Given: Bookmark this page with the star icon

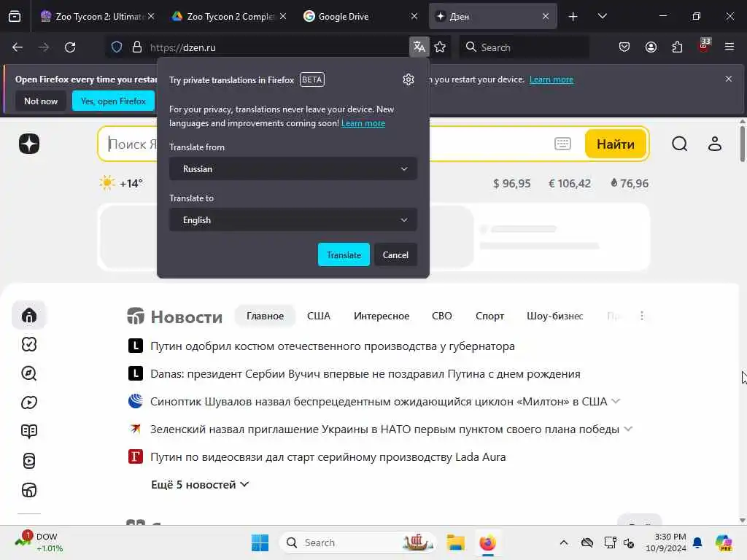Looking at the screenshot, I should [440, 47].
